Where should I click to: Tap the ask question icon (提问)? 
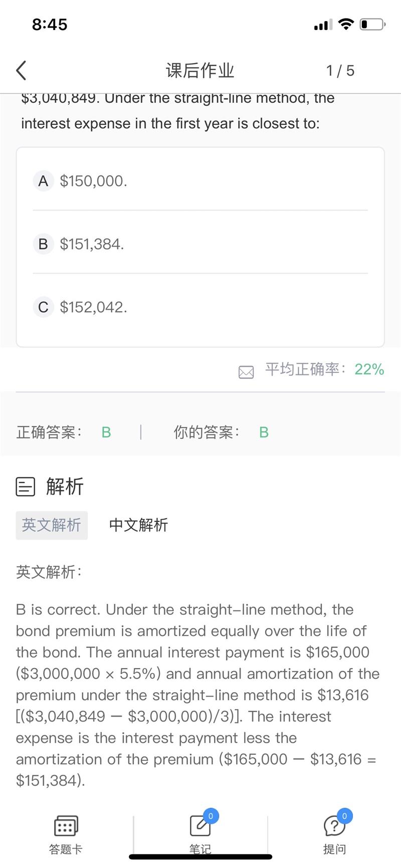coord(334,826)
